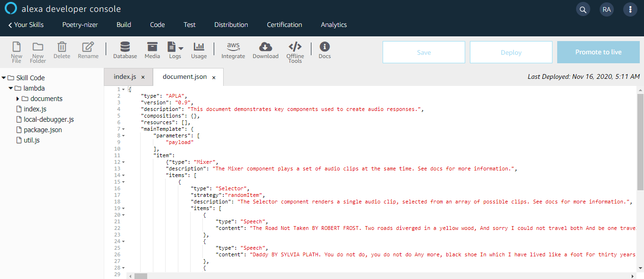Image resolution: width=644 pixels, height=279 pixels.
Task: Click the alexa developer console title
Action: point(71,9)
